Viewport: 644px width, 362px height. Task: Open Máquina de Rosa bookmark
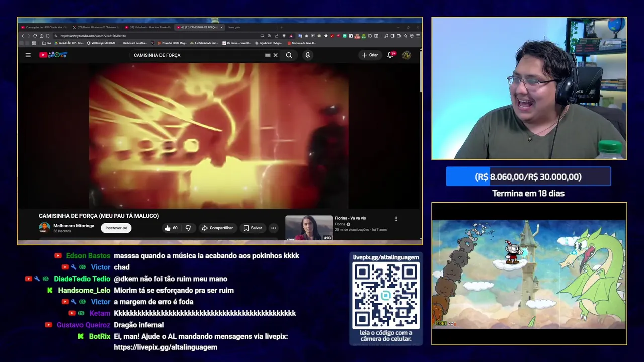point(301,43)
